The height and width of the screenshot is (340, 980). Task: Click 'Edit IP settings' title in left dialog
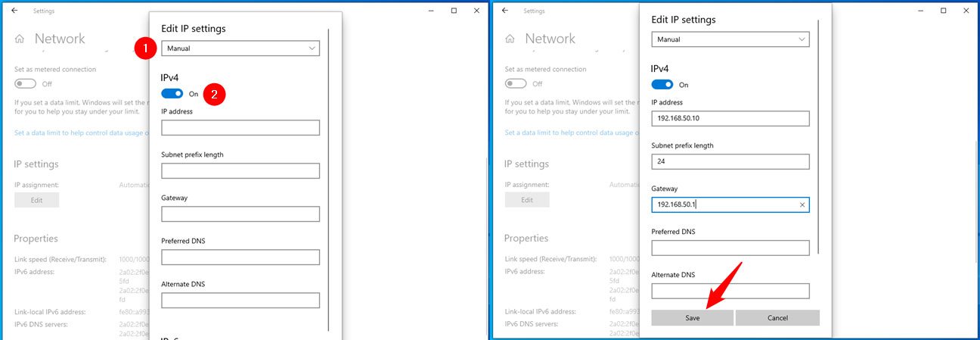click(194, 29)
